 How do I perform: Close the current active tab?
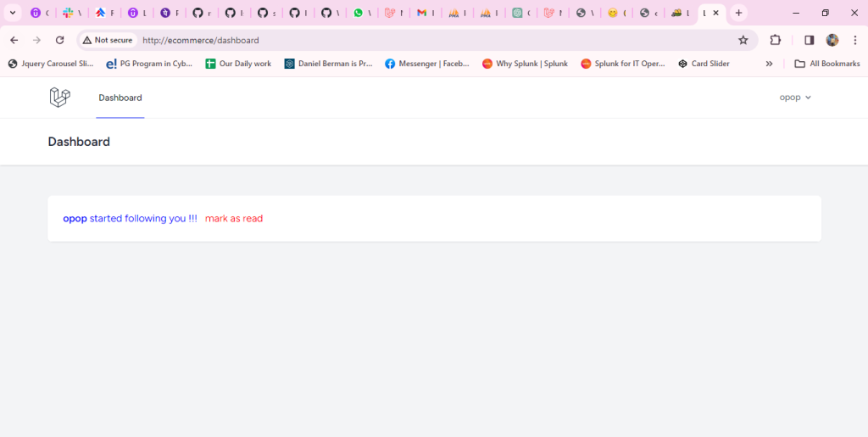point(716,13)
